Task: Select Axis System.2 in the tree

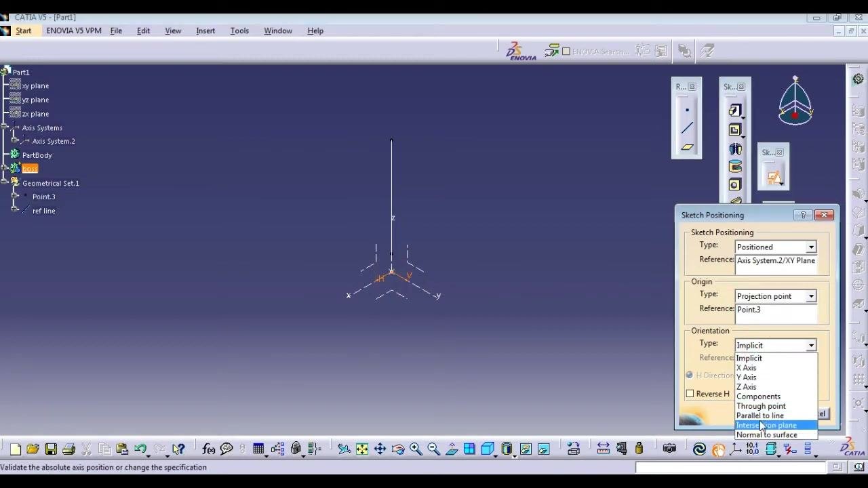Action: (54, 141)
